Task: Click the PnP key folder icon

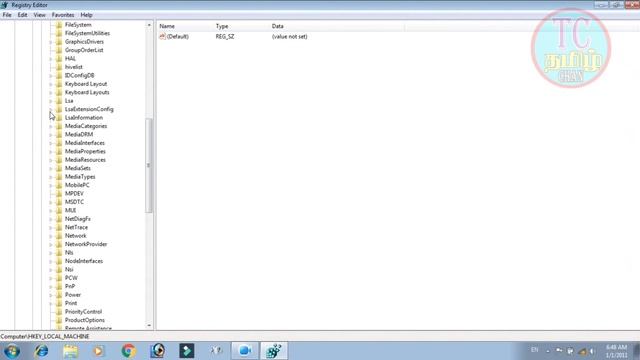Action: coord(59,287)
